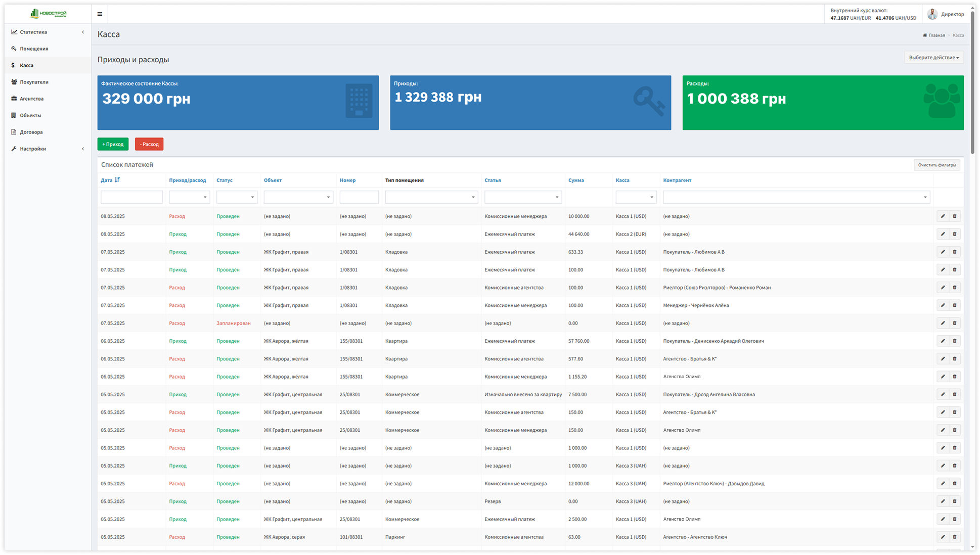Open the Статус column filter dropdown
Screen dimensions: 980x555
pyautogui.click(x=237, y=197)
